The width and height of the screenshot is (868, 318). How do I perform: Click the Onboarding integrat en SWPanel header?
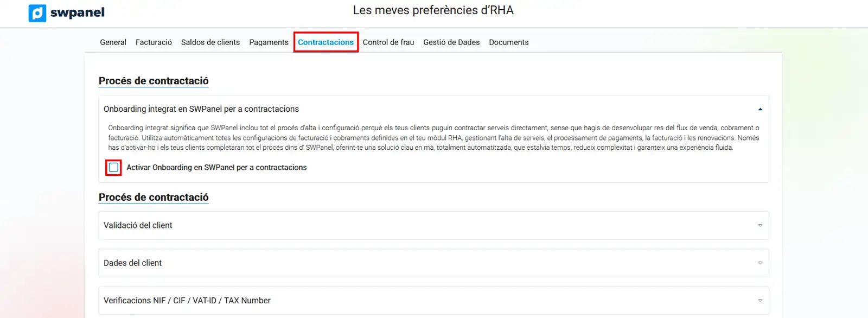(x=201, y=109)
